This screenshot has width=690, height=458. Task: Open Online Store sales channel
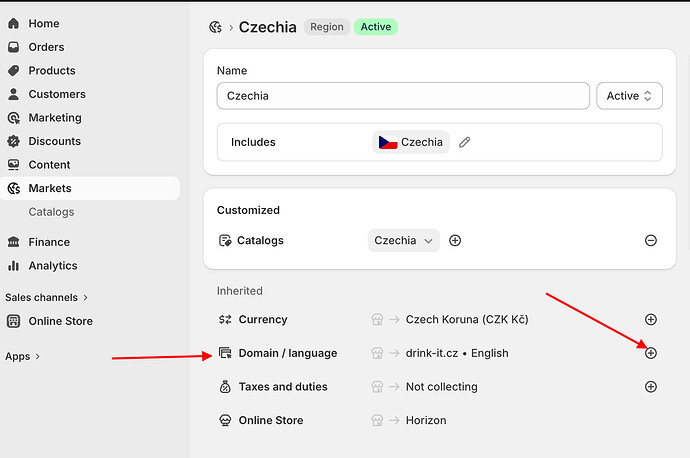[60, 321]
